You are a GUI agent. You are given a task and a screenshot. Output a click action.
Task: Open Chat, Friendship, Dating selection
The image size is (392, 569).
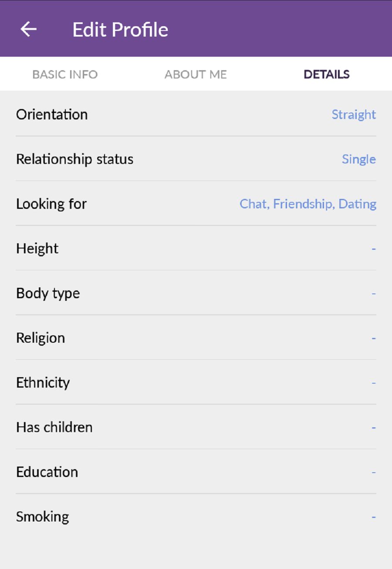[x=308, y=204]
